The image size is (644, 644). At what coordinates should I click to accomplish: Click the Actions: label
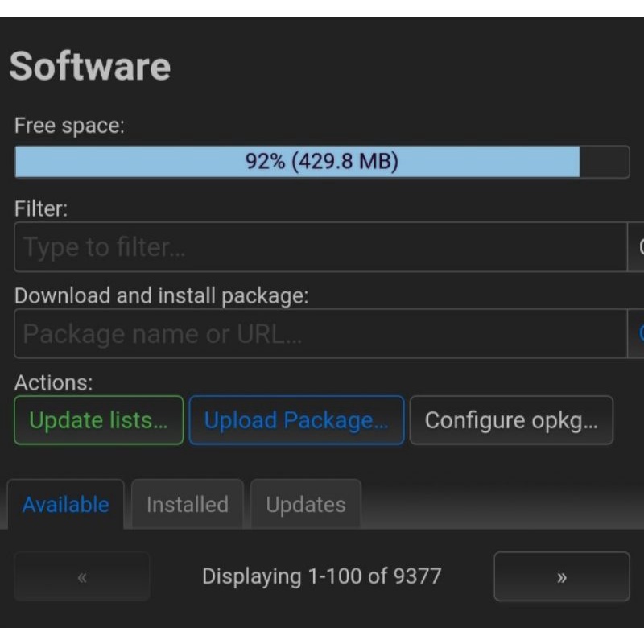(x=53, y=382)
